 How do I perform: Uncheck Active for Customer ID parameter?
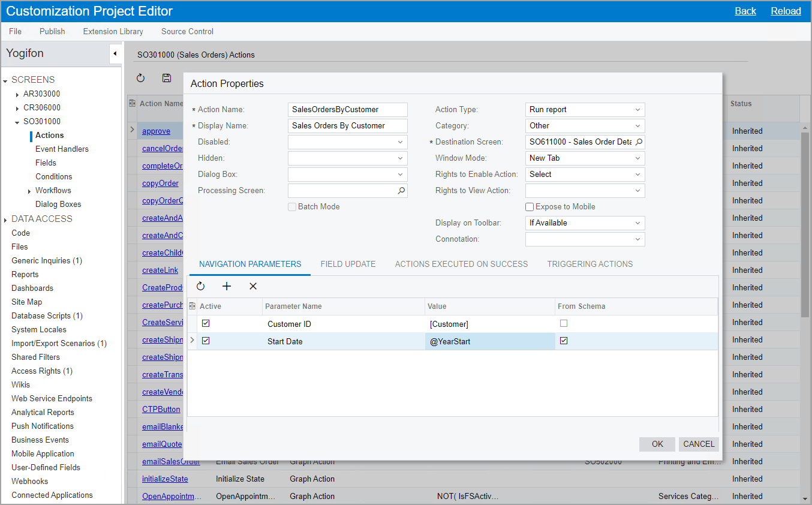[206, 324]
